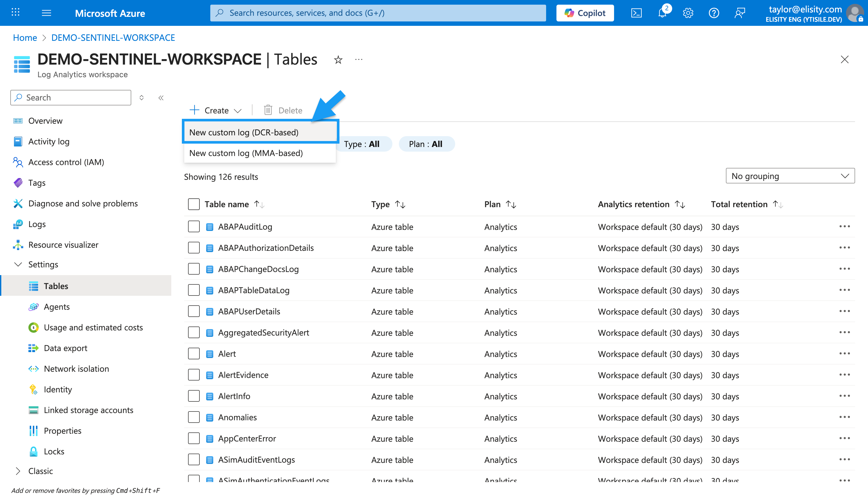Check the ABAPAuditLog row checkbox

[193, 227]
